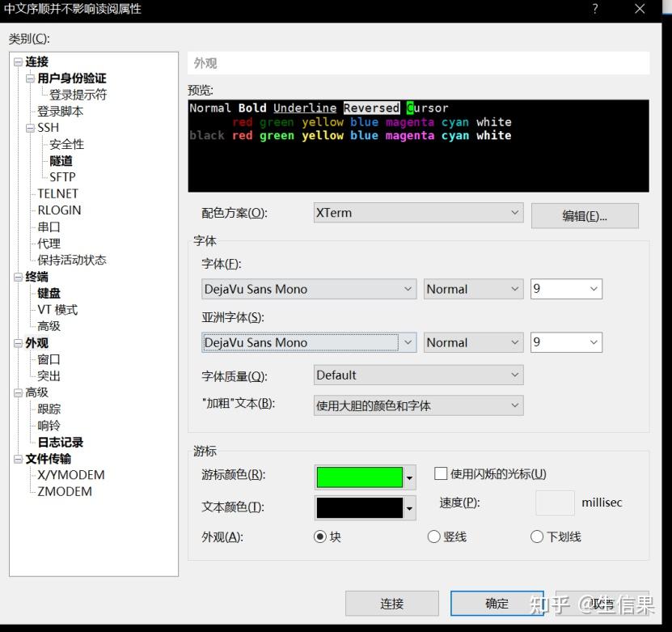Collapse the SSH tree node

30,128
